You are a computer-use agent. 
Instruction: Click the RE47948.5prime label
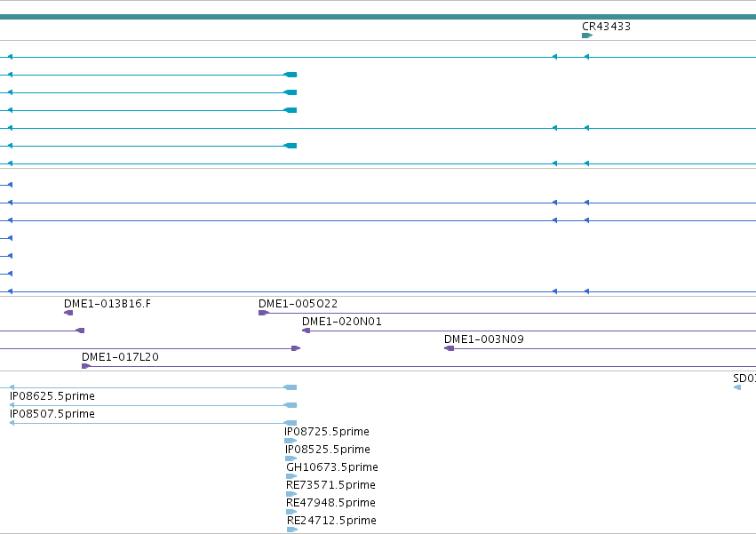[330, 503]
